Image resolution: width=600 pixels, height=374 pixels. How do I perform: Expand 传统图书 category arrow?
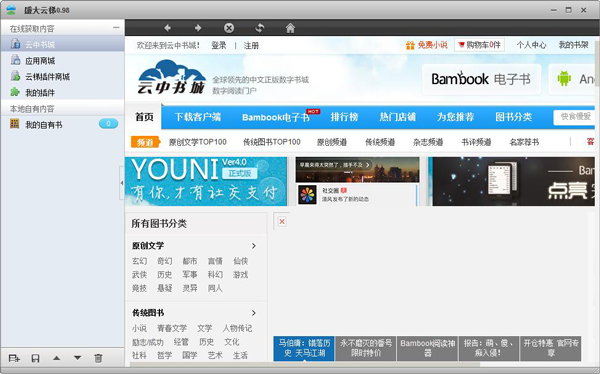coord(254,313)
